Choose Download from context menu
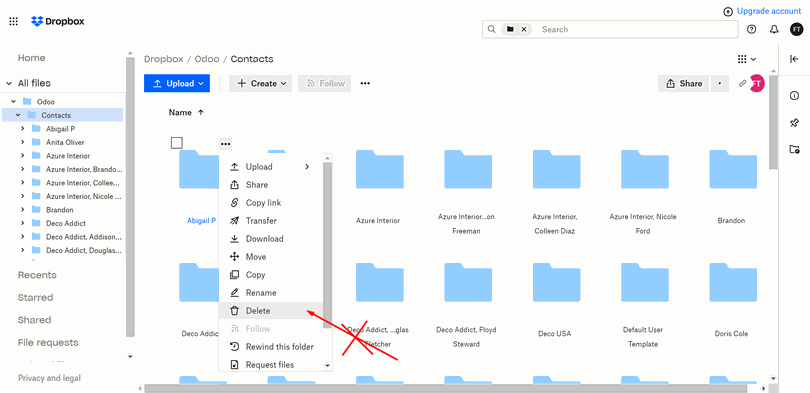Screen dimensions: 810x393 (271, 239)
